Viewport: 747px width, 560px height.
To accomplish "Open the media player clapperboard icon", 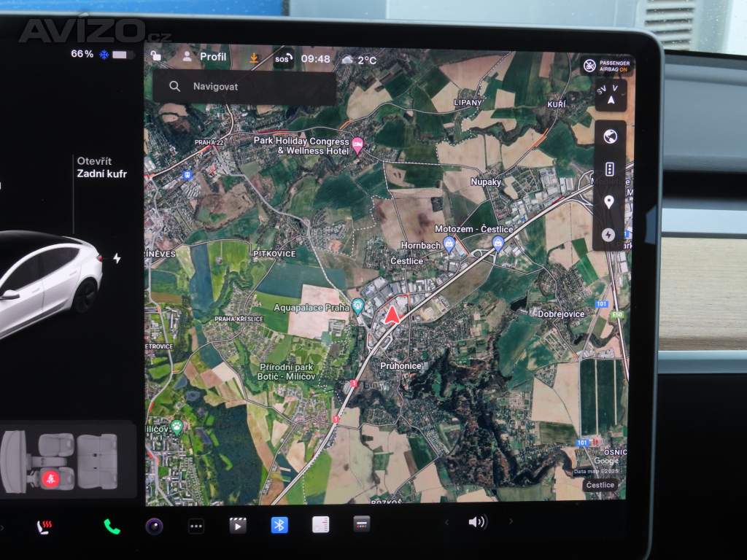I will coord(238,525).
